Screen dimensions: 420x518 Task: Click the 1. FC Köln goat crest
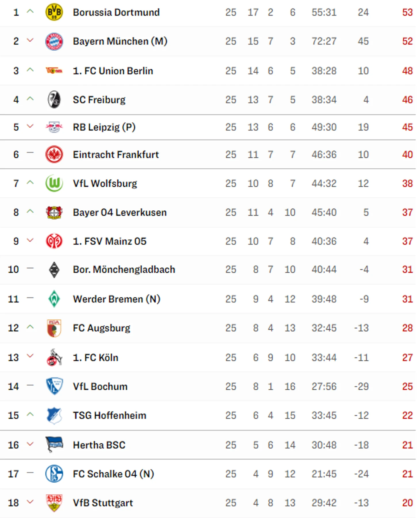pyautogui.click(x=54, y=357)
